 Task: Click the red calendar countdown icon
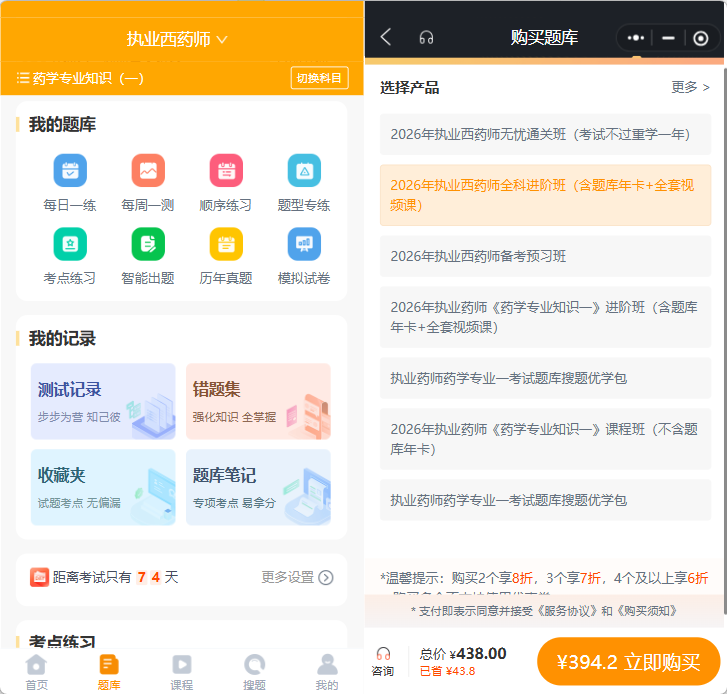39,577
